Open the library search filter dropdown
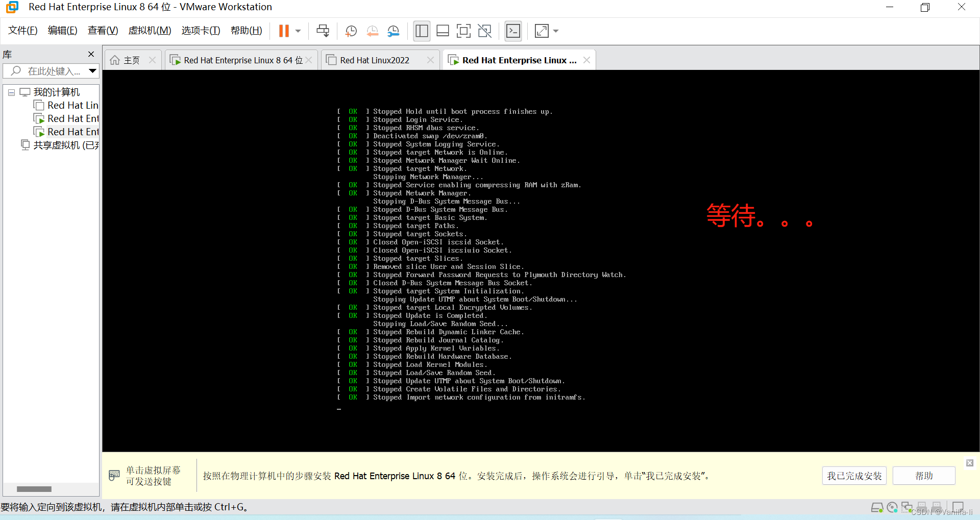 (x=92, y=71)
